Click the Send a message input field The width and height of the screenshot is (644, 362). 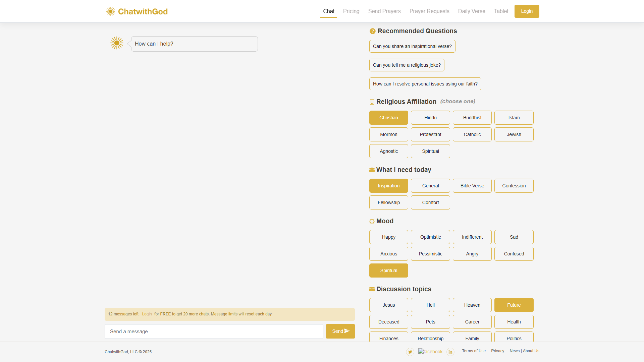[x=214, y=331]
